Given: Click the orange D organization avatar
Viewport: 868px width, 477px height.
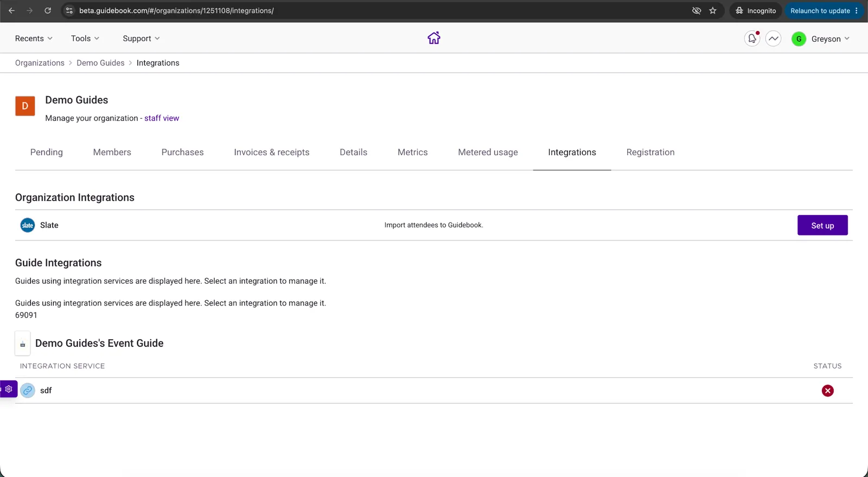Looking at the screenshot, I should pyautogui.click(x=25, y=106).
